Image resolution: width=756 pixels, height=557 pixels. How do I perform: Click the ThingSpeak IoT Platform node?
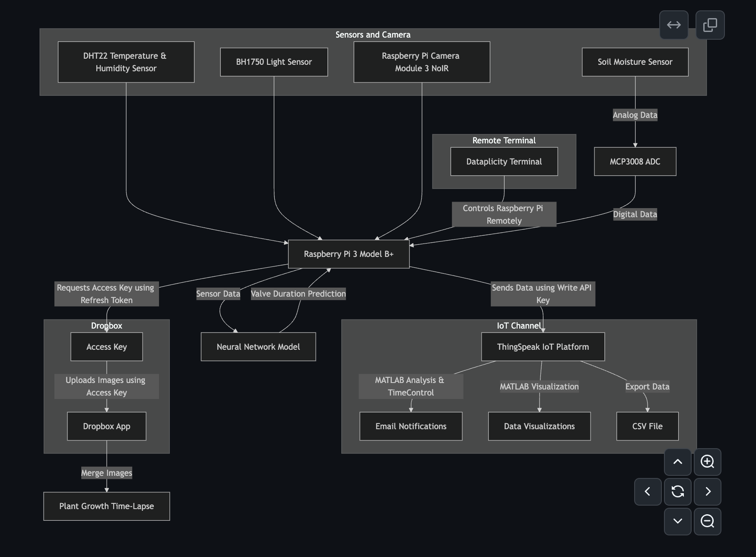(543, 347)
